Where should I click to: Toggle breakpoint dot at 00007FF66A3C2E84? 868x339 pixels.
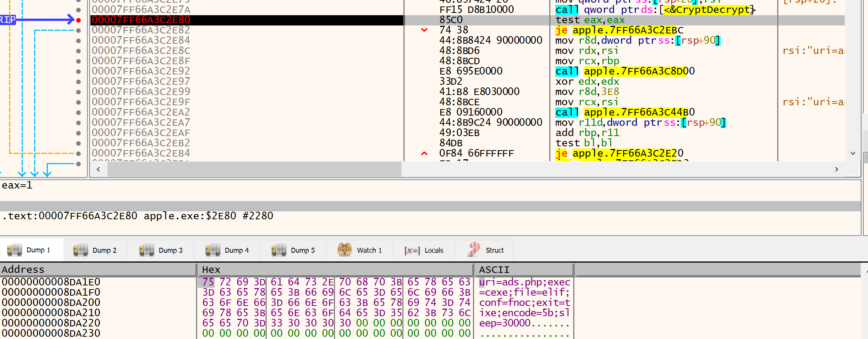coord(79,41)
